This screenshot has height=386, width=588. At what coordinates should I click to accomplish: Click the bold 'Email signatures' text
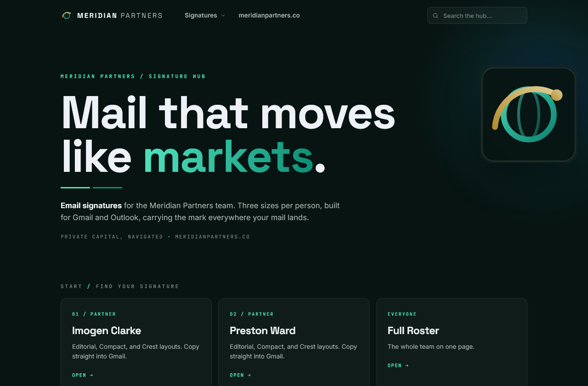(x=91, y=205)
